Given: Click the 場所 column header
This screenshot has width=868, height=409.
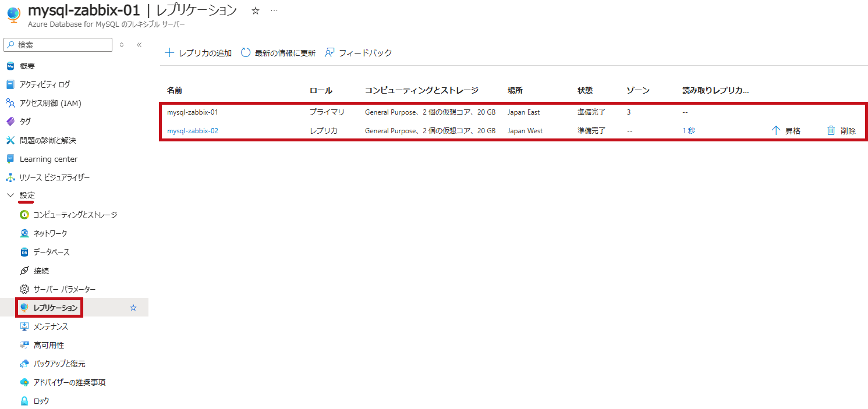Looking at the screenshot, I should (515, 90).
